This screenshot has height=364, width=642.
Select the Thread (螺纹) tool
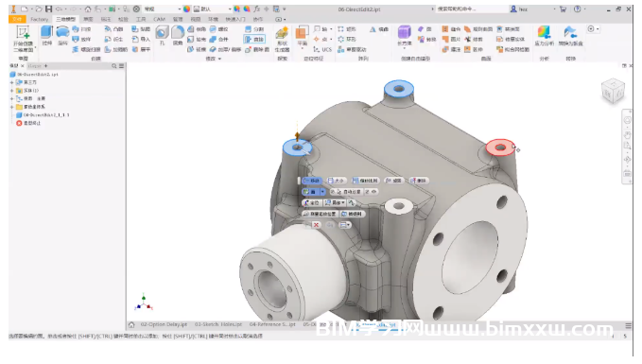point(219,29)
